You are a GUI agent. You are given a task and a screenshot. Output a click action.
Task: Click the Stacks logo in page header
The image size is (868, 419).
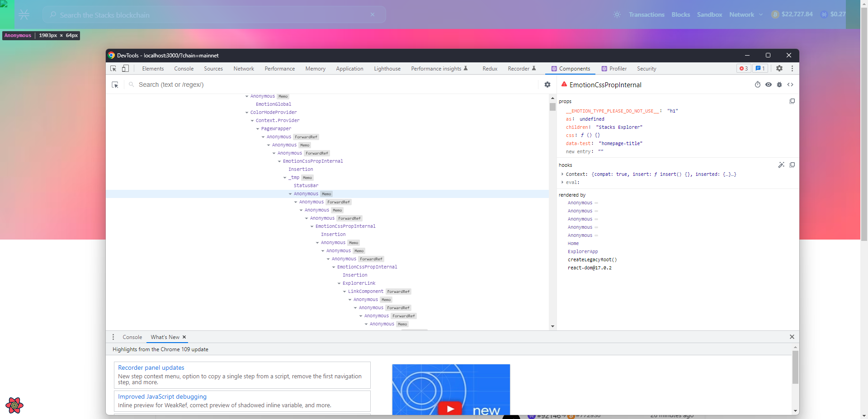(24, 14)
